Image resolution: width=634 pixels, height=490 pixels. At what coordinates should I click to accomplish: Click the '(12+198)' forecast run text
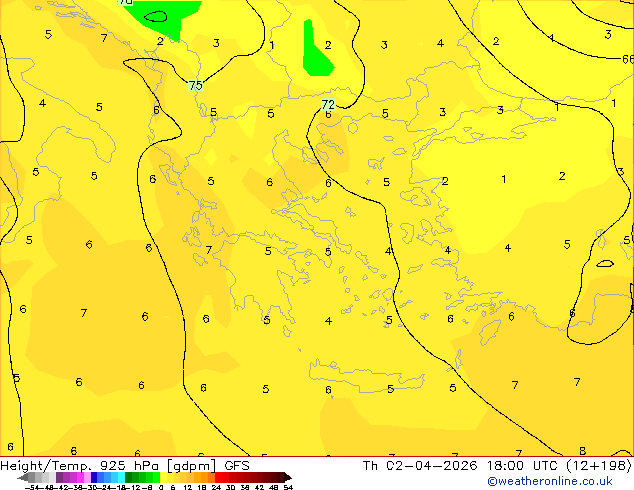[599, 465]
